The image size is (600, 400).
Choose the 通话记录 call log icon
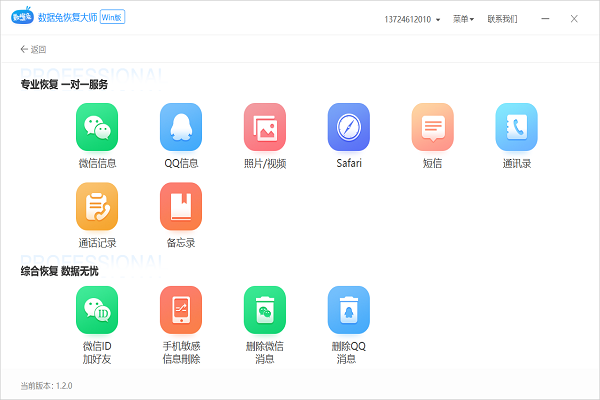[x=97, y=207]
